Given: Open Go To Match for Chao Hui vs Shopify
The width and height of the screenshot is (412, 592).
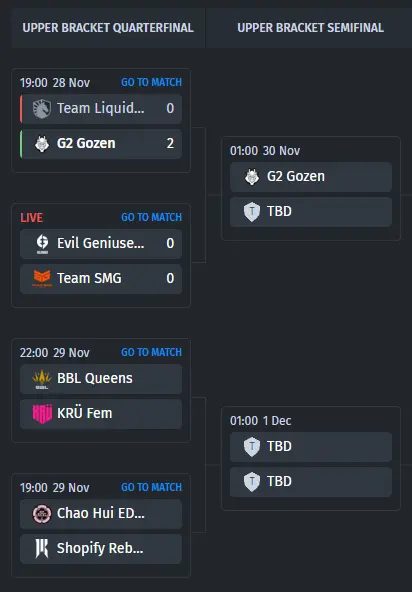Looking at the screenshot, I should (151, 487).
